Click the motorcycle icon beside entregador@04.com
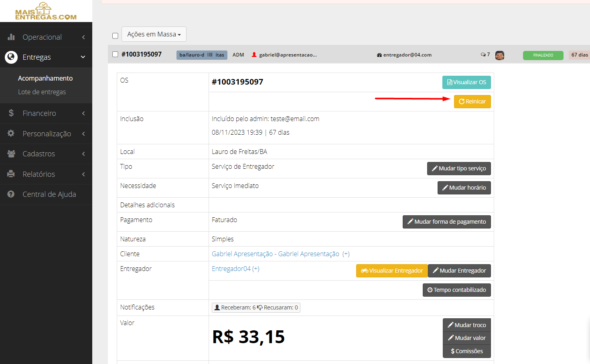 pos(379,55)
